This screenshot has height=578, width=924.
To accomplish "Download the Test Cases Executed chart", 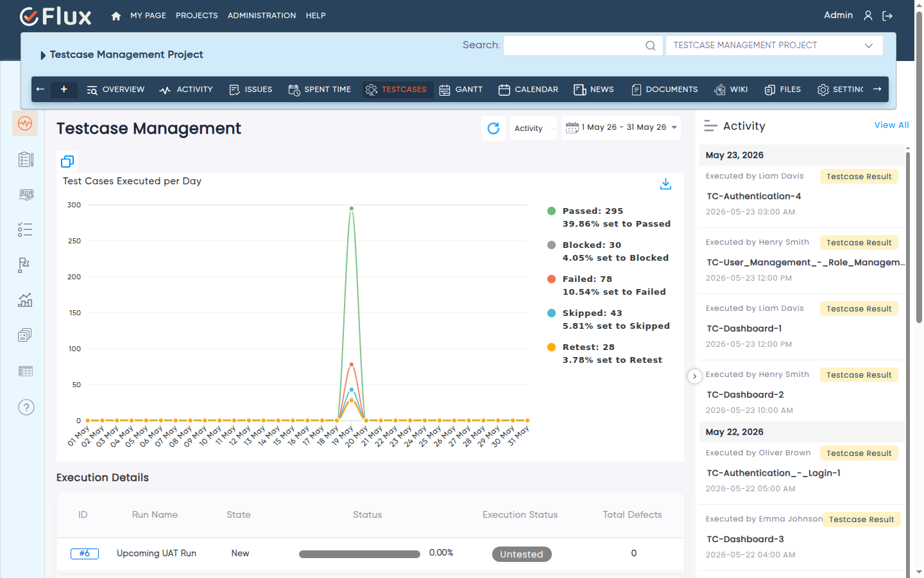I will pyautogui.click(x=666, y=184).
